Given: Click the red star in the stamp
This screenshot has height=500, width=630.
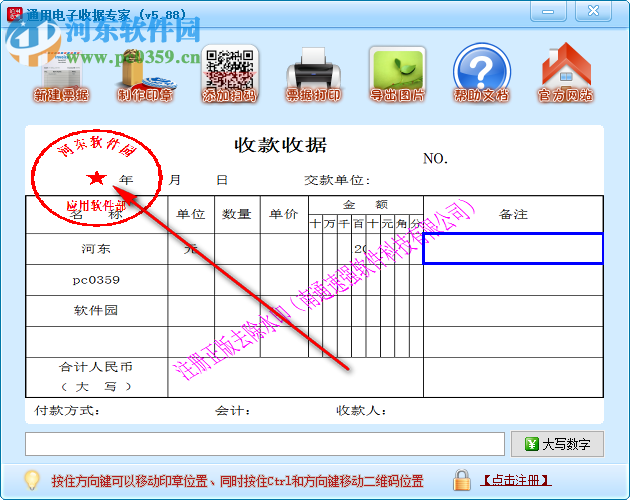Looking at the screenshot, I should pyautogui.click(x=96, y=178).
